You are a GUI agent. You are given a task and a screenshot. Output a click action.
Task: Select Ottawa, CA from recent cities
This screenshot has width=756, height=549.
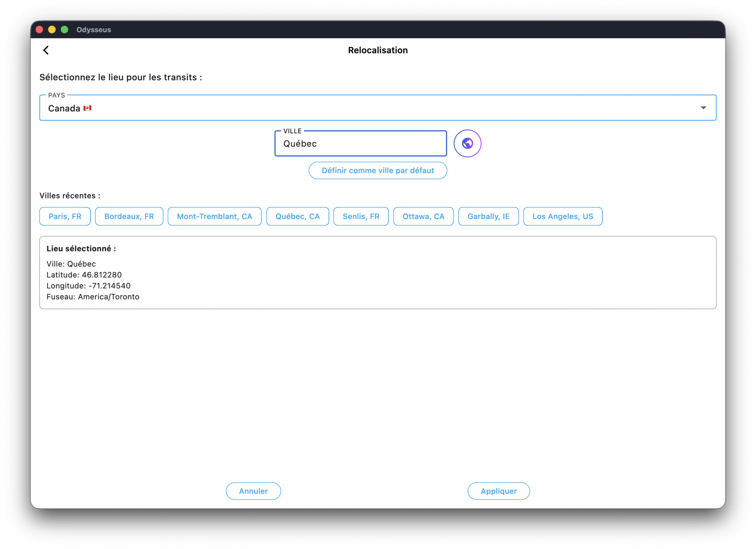pos(423,216)
